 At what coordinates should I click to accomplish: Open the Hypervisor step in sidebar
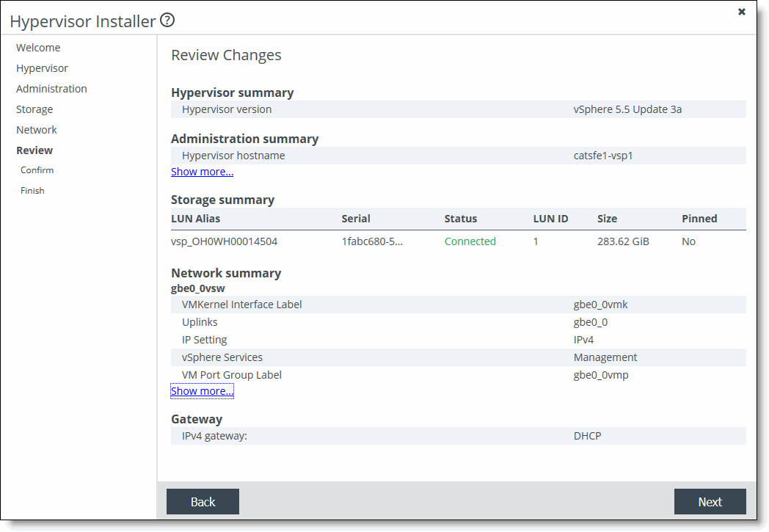42,68
